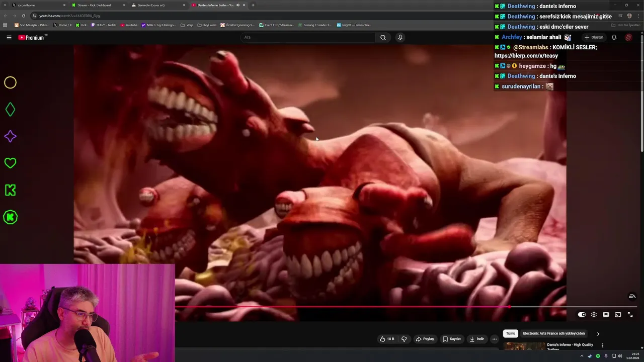The height and width of the screenshot is (362, 644).
Task: Seek on the unplayed gray progress bar
Action: click(x=574, y=306)
